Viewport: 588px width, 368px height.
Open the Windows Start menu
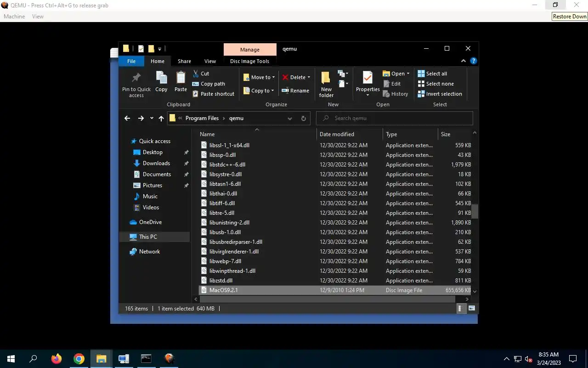[11, 359]
